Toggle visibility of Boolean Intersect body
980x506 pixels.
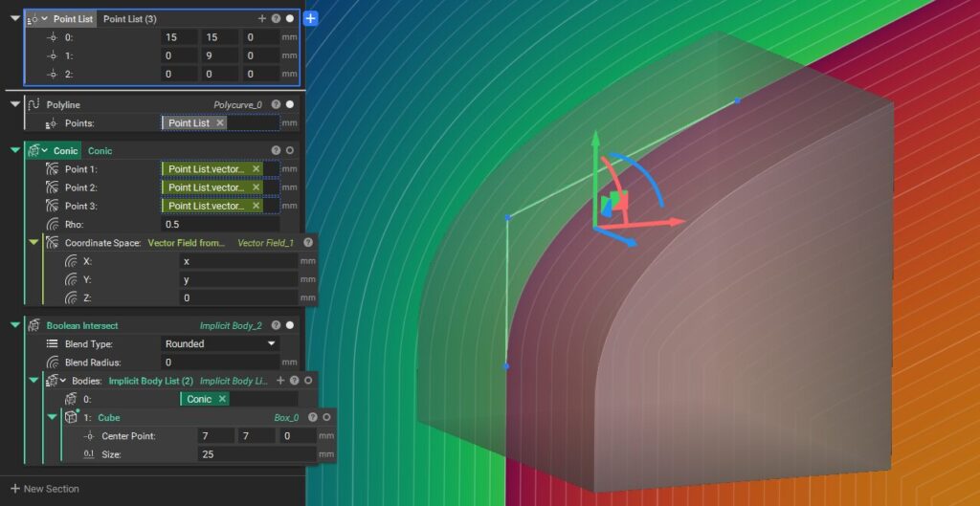click(x=289, y=325)
